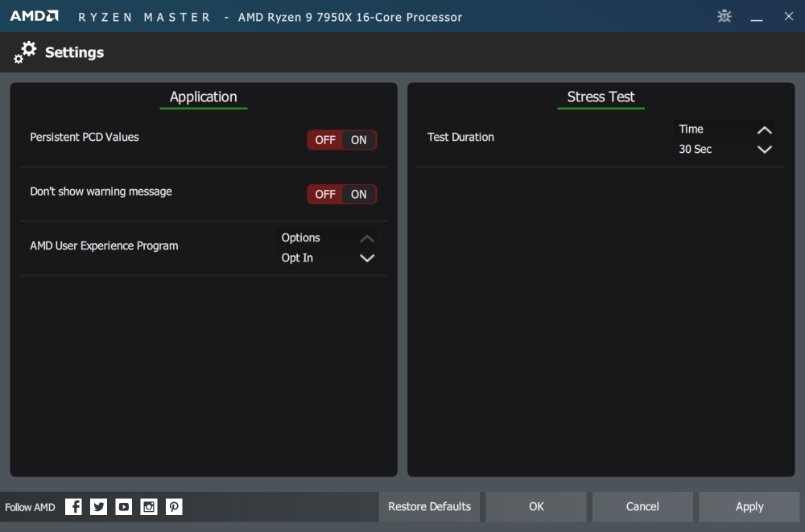Open AMD YouTube channel icon

[x=124, y=507]
